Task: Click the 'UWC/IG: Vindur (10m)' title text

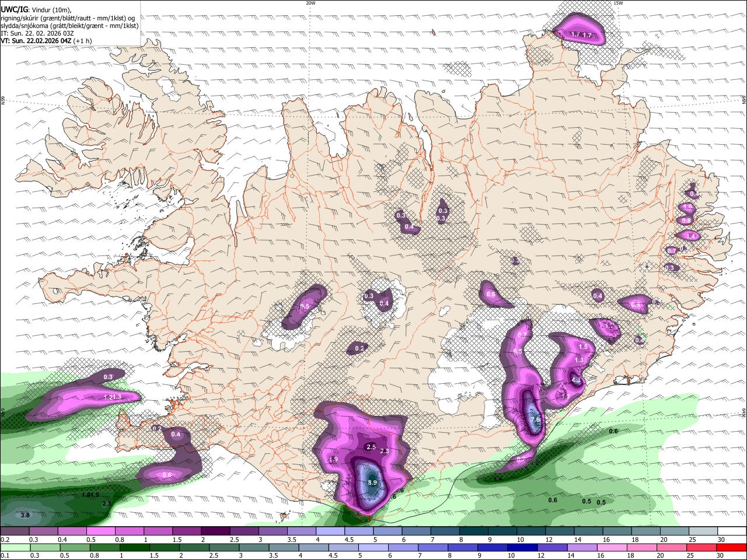Action: point(37,9)
